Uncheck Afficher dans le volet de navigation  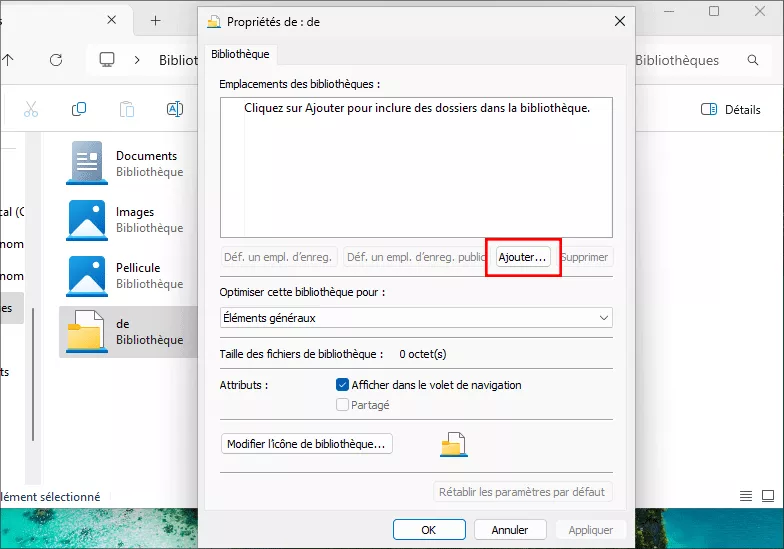[x=342, y=384]
